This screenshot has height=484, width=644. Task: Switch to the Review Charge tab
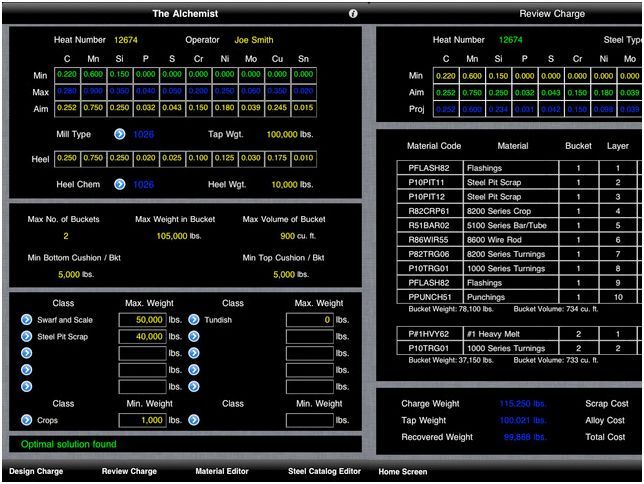pyautogui.click(x=129, y=471)
